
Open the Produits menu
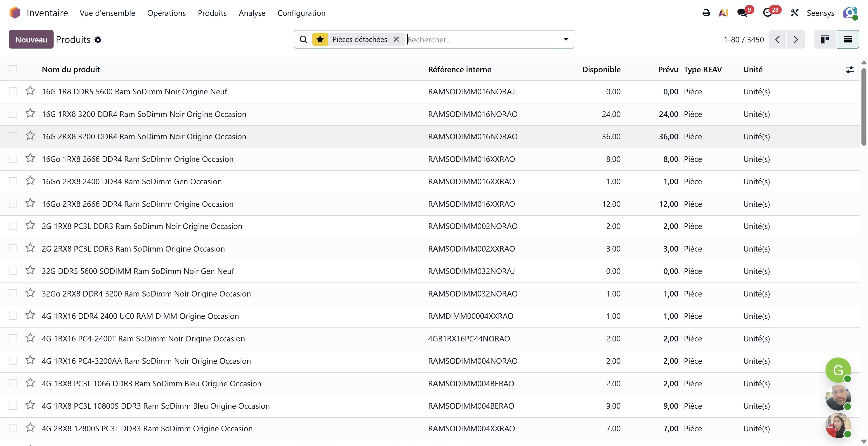click(x=212, y=13)
